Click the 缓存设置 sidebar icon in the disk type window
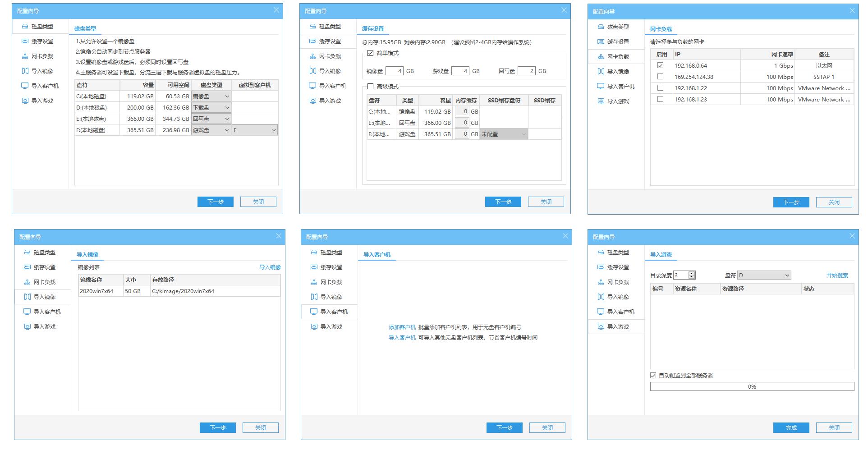 coord(25,41)
